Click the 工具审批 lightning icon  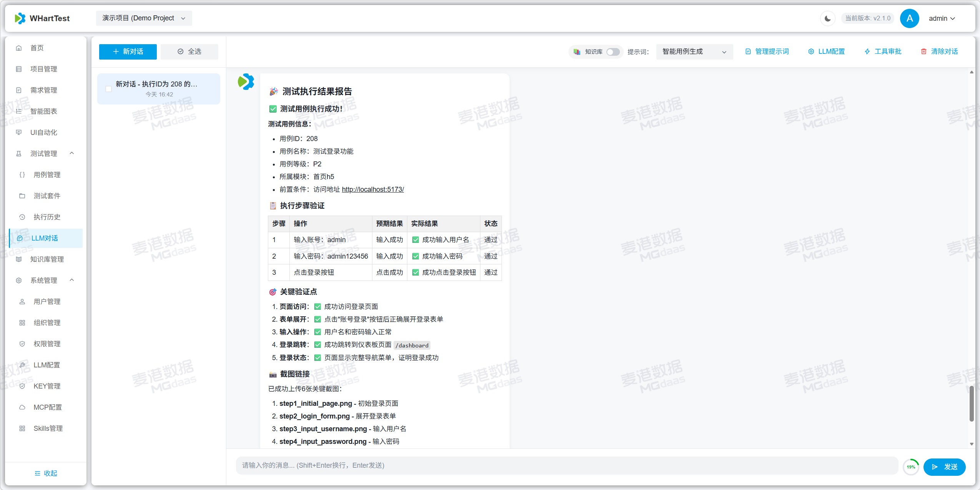click(x=867, y=51)
